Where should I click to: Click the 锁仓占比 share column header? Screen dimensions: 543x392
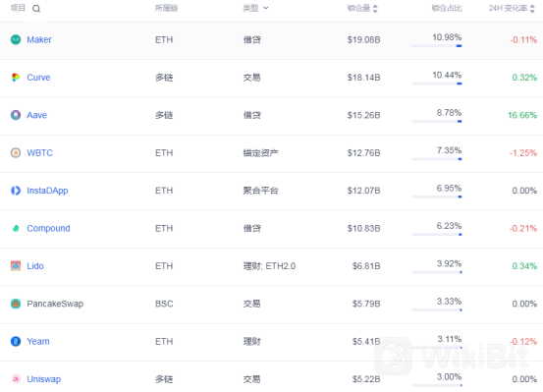click(x=447, y=8)
